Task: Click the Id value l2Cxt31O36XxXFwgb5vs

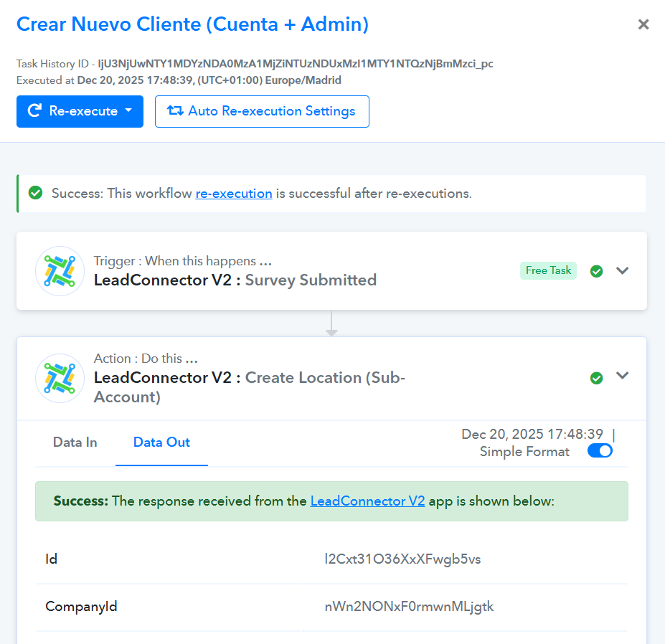Action: [402, 559]
